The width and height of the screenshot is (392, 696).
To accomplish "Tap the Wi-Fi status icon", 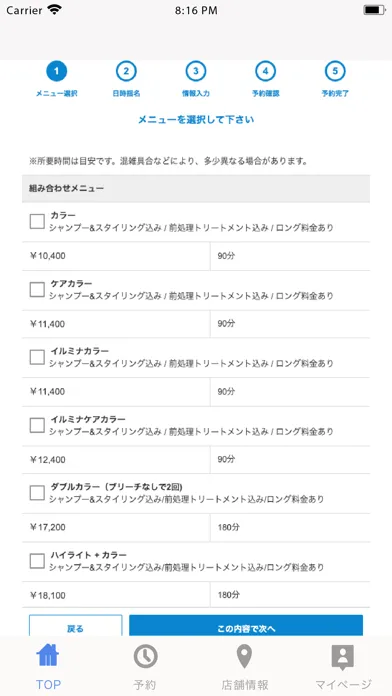I will click(55, 10).
